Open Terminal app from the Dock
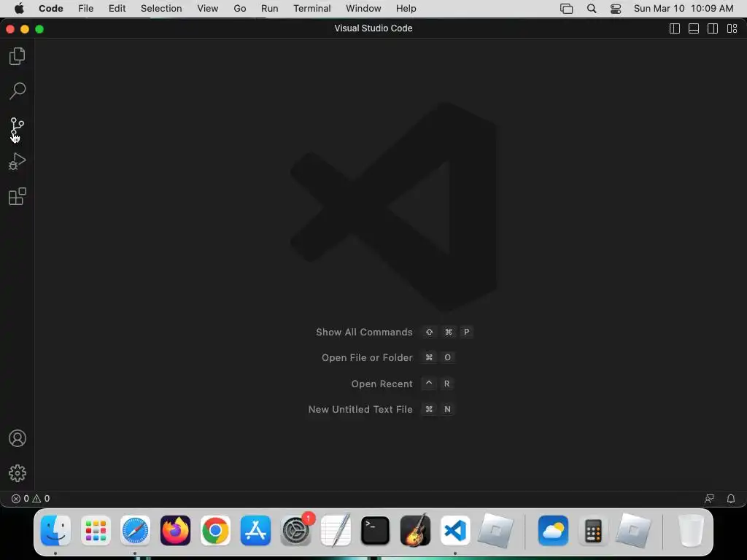The image size is (747, 560). click(376, 531)
